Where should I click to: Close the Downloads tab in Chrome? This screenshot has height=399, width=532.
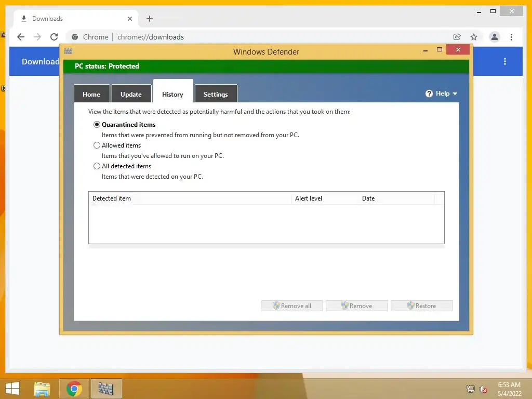[129, 19]
